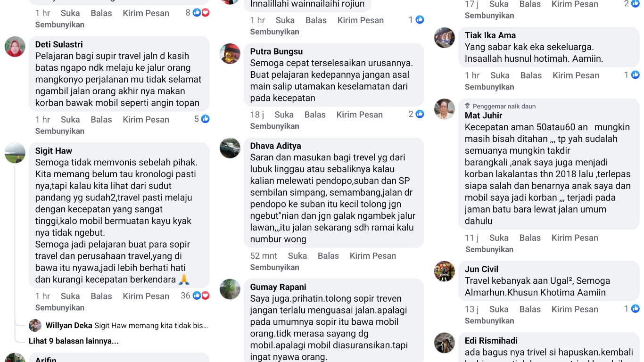
Task: Send message to Jun Civil via Kirim Pesan
Action: click(x=575, y=309)
